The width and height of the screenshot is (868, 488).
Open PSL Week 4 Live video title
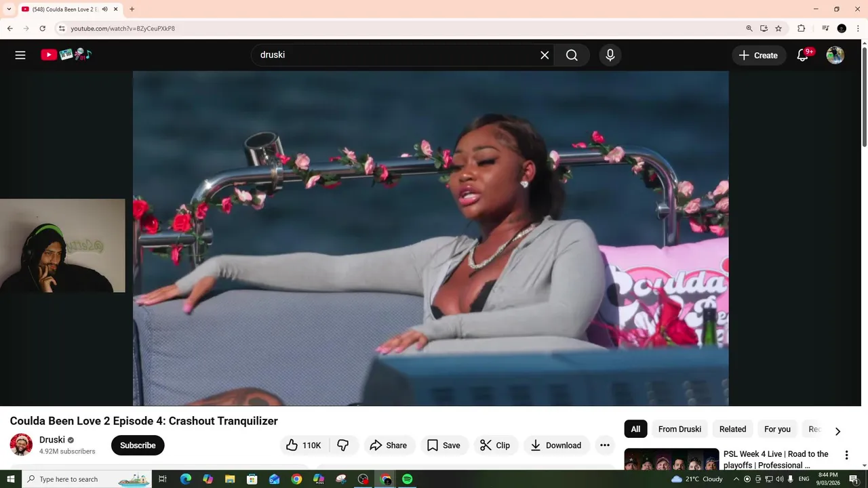pyautogui.click(x=776, y=460)
